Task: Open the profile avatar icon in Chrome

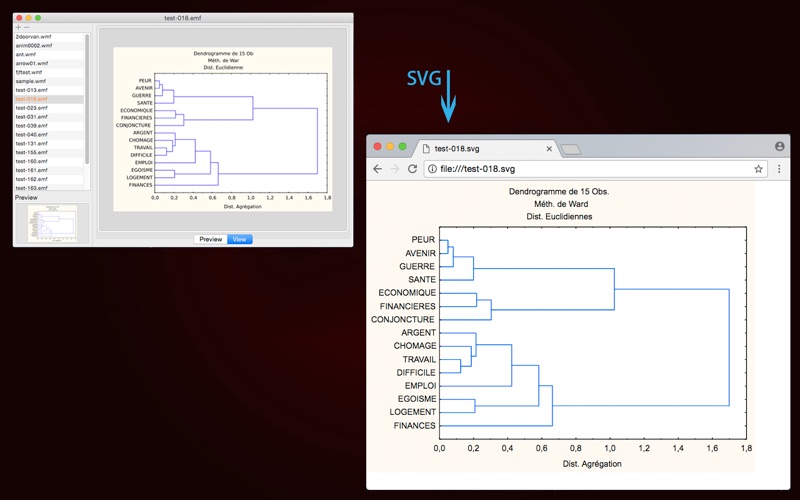Action: pyautogui.click(x=780, y=146)
